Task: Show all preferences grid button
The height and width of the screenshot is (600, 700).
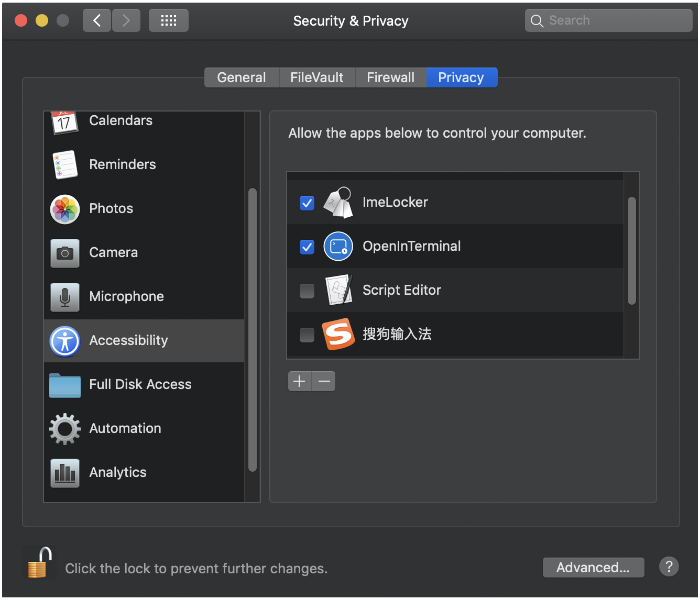Action: click(x=169, y=20)
